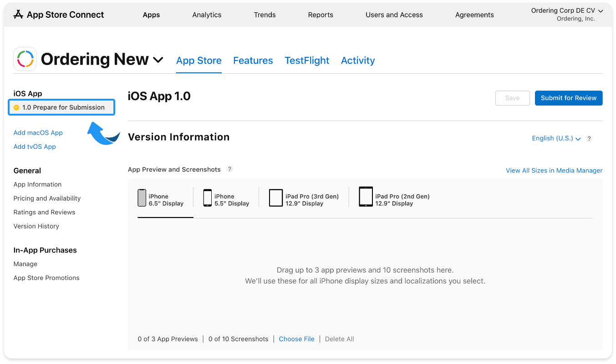
Task: Click View All Sizes in Media Manager
Action: pyautogui.click(x=554, y=171)
